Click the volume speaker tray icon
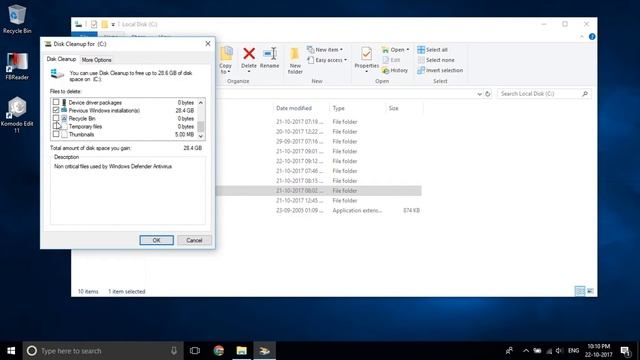This screenshot has height=360, width=640. (x=559, y=351)
